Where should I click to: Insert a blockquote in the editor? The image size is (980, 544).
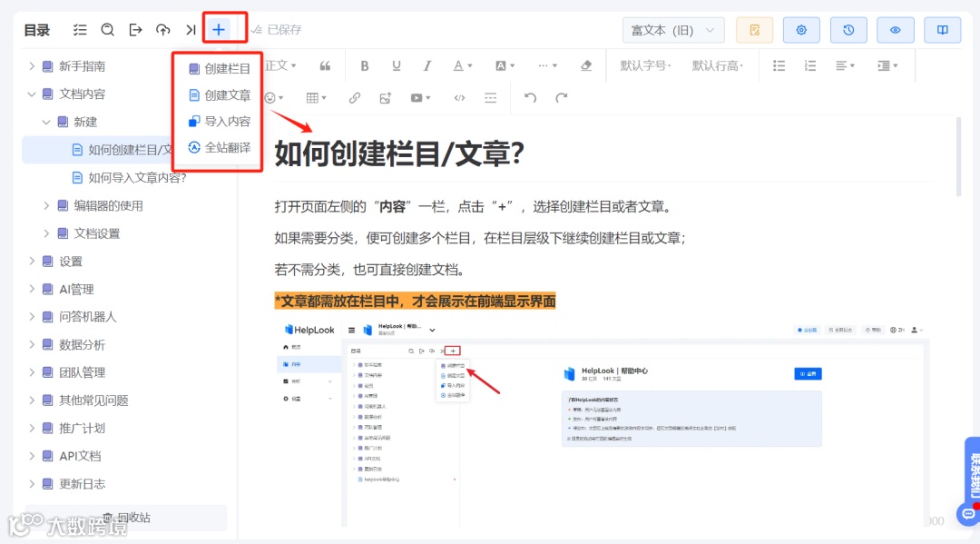click(325, 65)
